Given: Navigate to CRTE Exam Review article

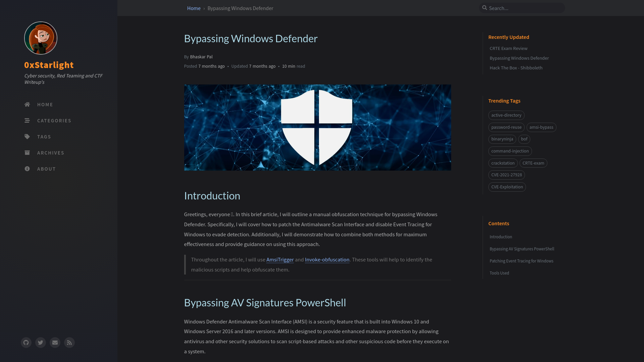Looking at the screenshot, I should pyautogui.click(x=508, y=48).
